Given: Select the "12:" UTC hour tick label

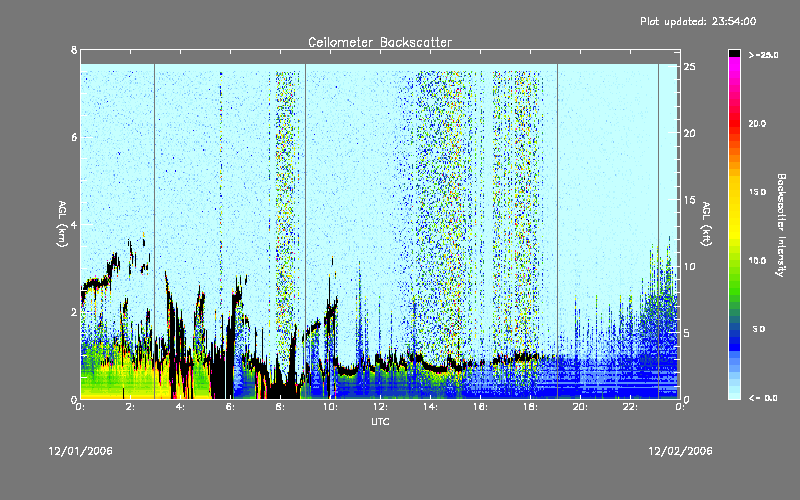Looking at the screenshot, I should click(380, 407).
